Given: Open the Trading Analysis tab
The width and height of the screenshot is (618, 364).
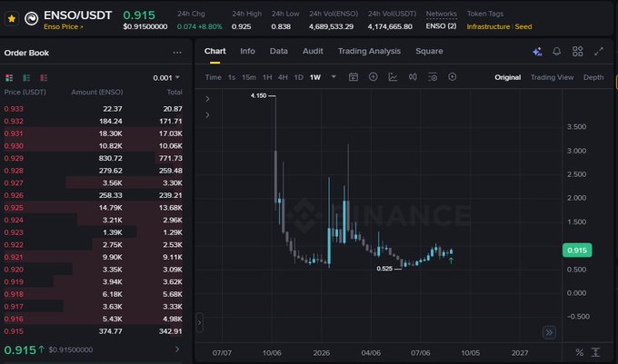Looking at the screenshot, I should [x=369, y=51].
